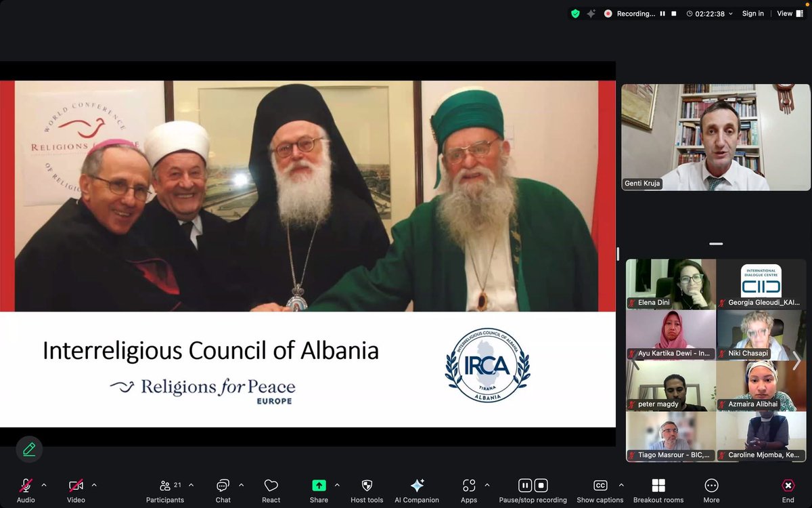Click the green Share screen button
The width and height of the screenshot is (812, 508).
coord(319,490)
